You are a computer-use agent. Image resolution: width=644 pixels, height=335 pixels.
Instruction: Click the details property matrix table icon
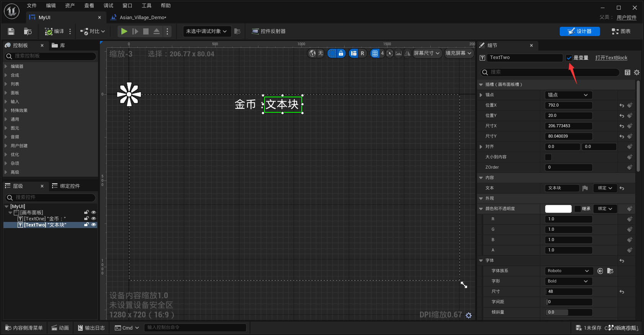[628, 72]
